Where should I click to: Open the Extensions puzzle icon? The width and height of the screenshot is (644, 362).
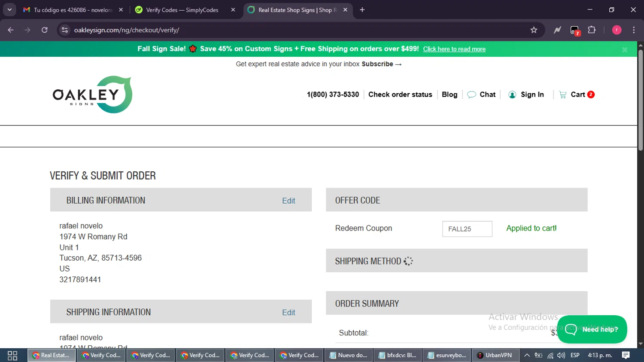(x=592, y=30)
